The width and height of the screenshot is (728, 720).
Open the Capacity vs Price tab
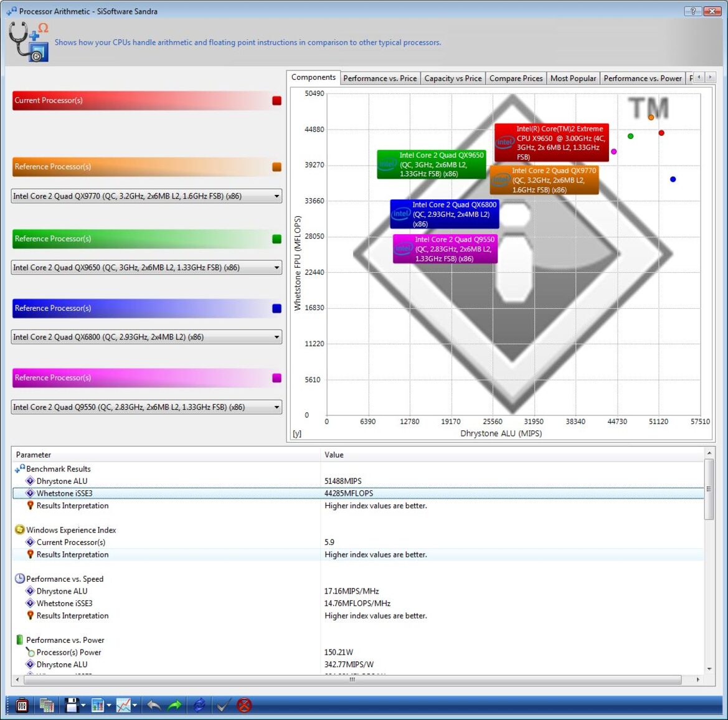click(453, 78)
